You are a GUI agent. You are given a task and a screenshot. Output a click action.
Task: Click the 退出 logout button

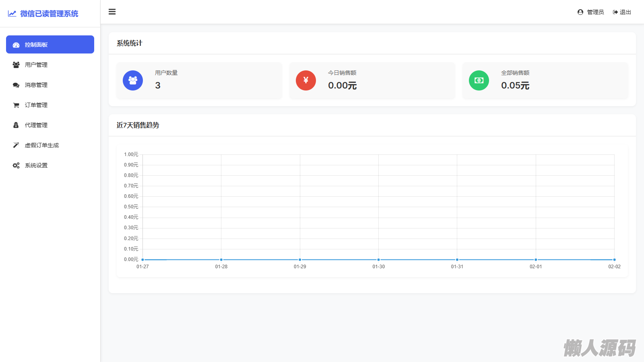(x=622, y=12)
